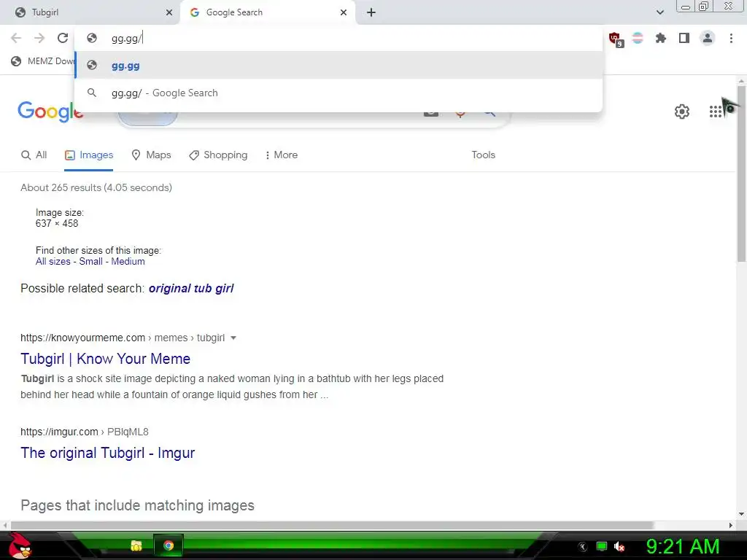
Task: Click the muted volume tray icon
Action: point(619,547)
